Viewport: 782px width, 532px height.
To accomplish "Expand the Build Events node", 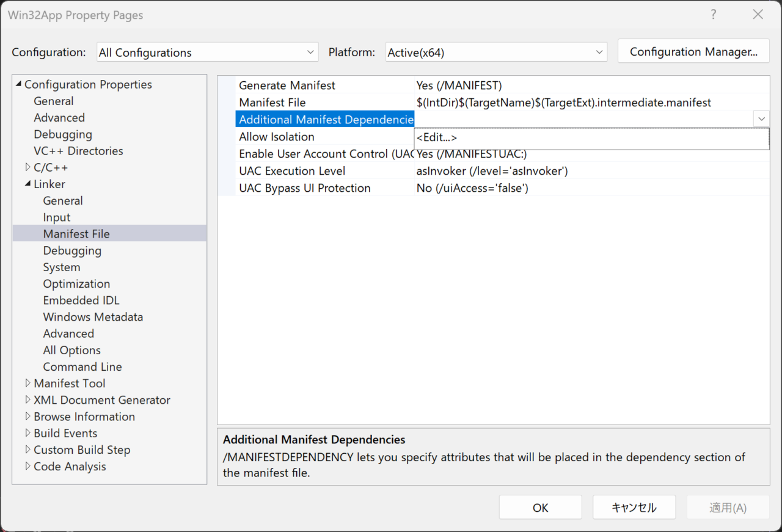I will 27,433.
